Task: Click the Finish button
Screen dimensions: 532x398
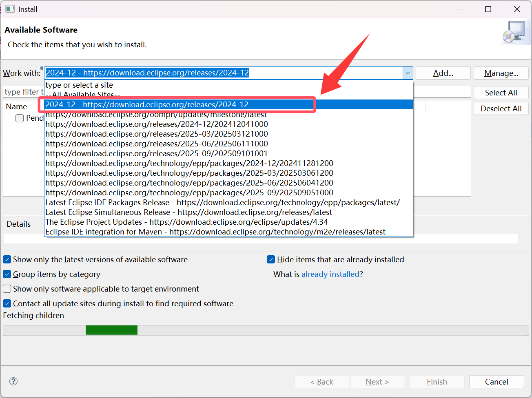Action: 437,382
